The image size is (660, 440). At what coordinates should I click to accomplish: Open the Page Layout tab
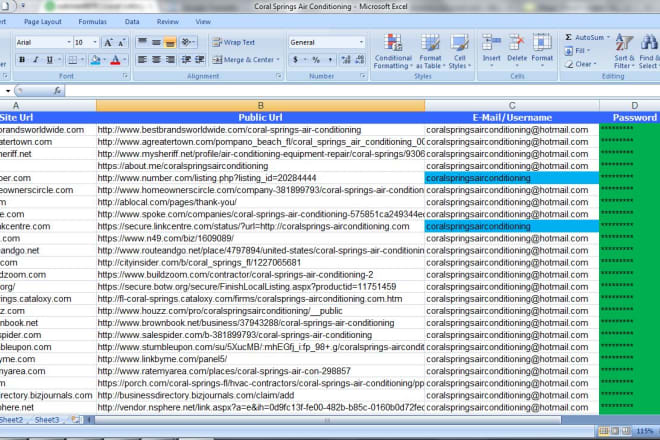coord(43,21)
